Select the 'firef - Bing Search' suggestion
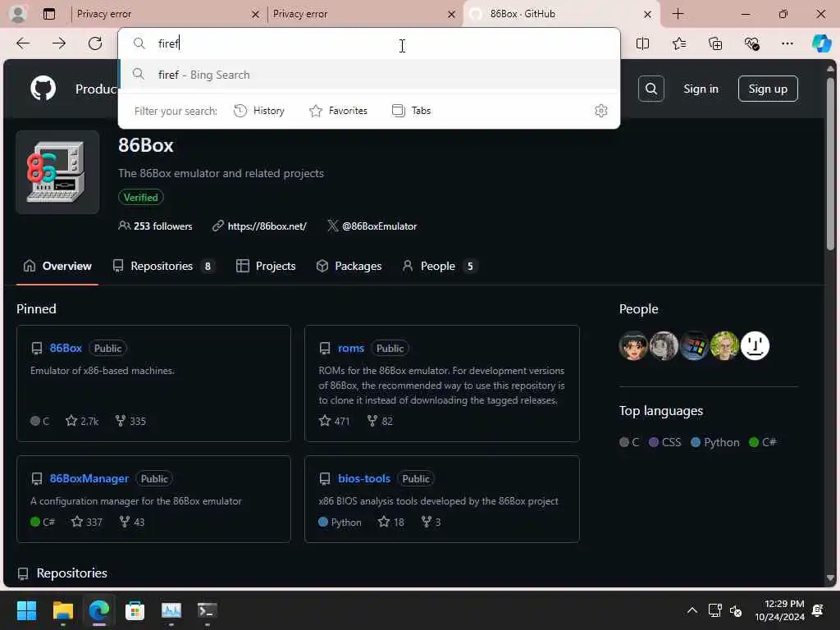 pyautogui.click(x=369, y=75)
